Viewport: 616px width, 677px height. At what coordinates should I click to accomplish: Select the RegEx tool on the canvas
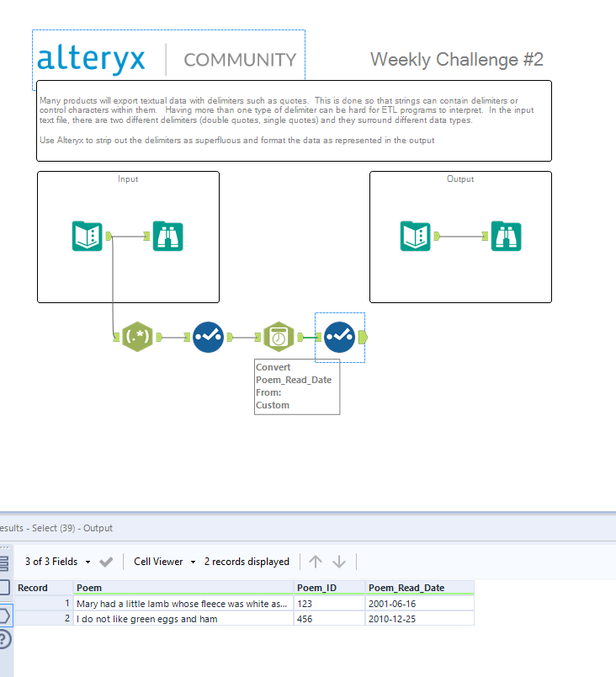[x=137, y=337]
